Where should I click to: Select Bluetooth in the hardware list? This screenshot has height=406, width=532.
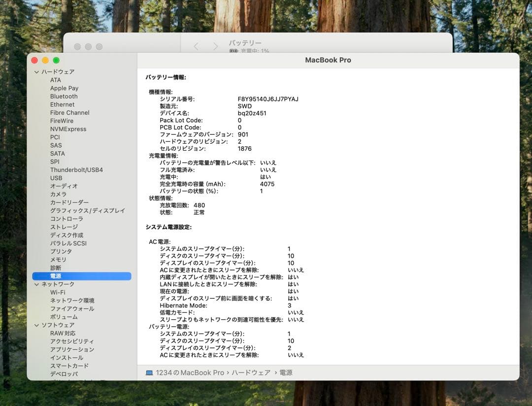(x=64, y=96)
